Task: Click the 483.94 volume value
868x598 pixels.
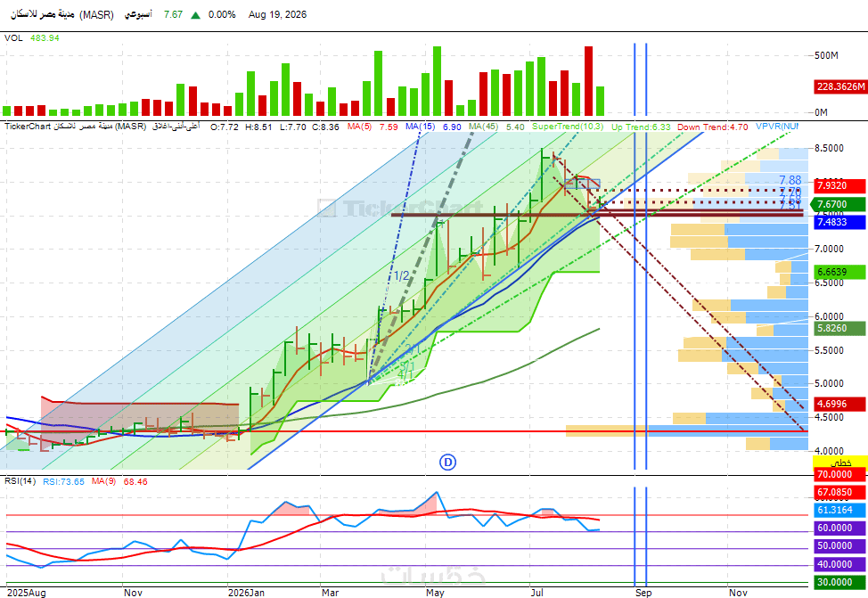Action: pyautogui.click(x=45, y=37)
